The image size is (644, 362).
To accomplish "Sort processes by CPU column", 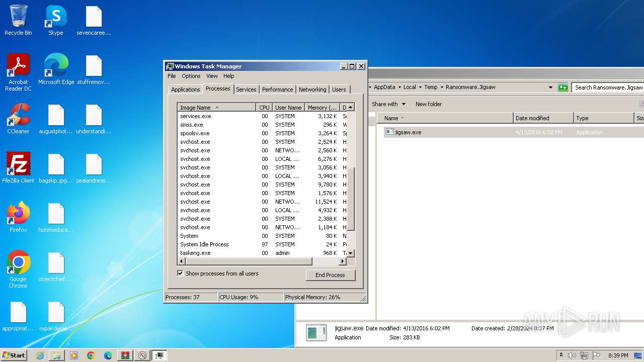I will [x=264, y=107].
